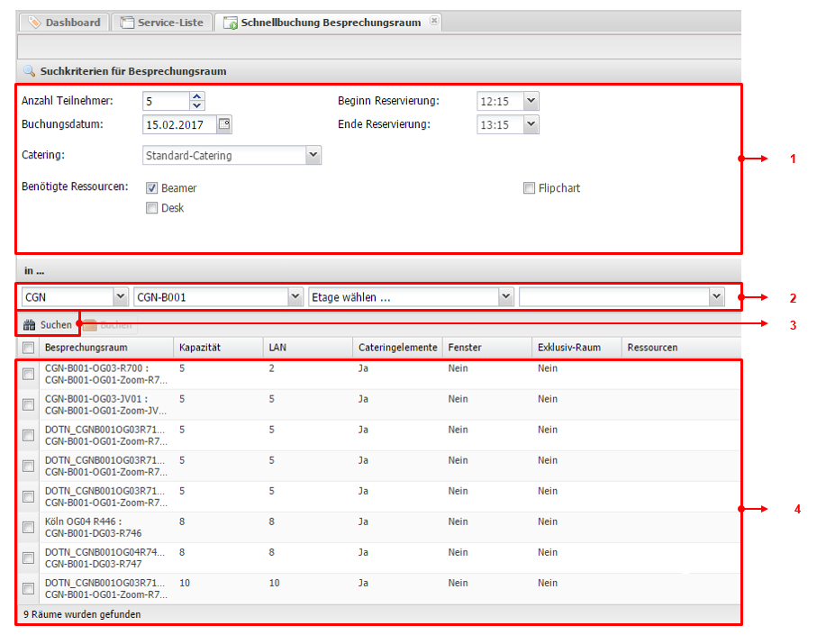Open the Catering dropdown showing Standard-Catering
The height and width of the screenshot is (644, 817).
tap(313, 155)
